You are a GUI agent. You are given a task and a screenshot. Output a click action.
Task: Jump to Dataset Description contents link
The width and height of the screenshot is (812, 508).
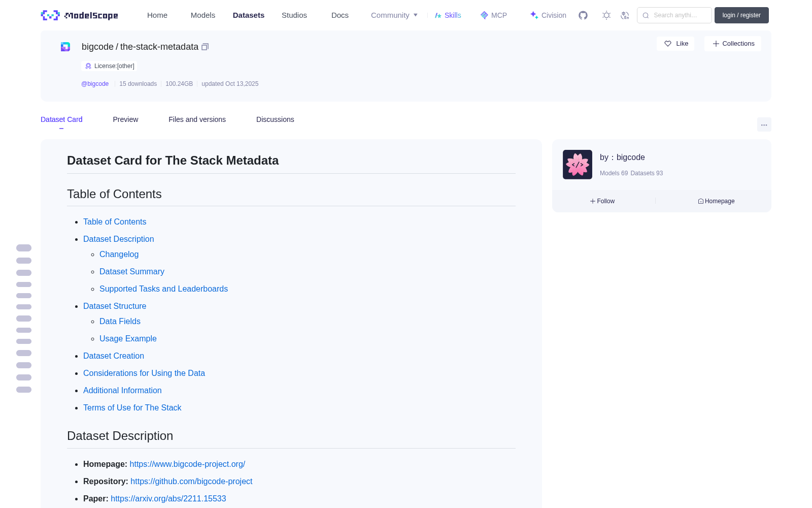pyautogui.click(x=118, y=239)
